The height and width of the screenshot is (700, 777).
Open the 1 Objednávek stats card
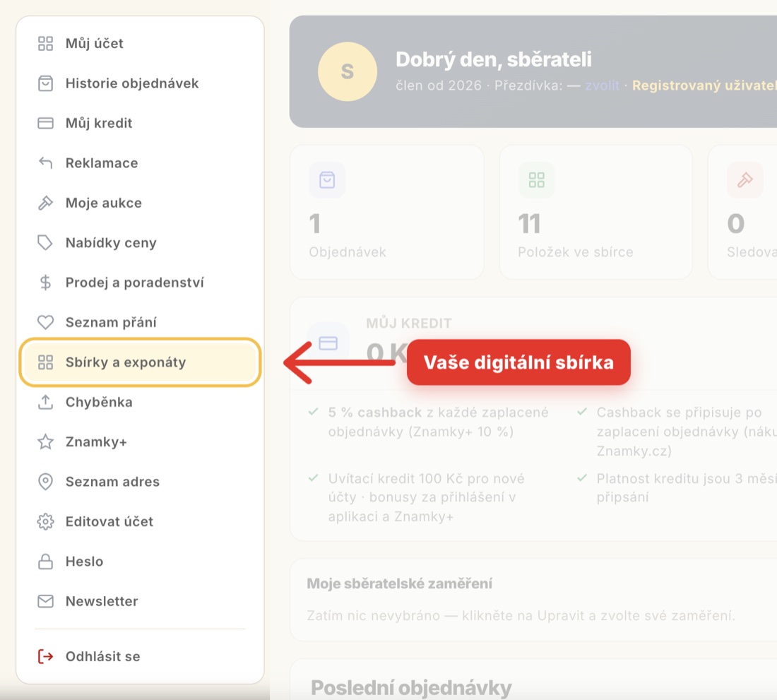tap(386, 212)
